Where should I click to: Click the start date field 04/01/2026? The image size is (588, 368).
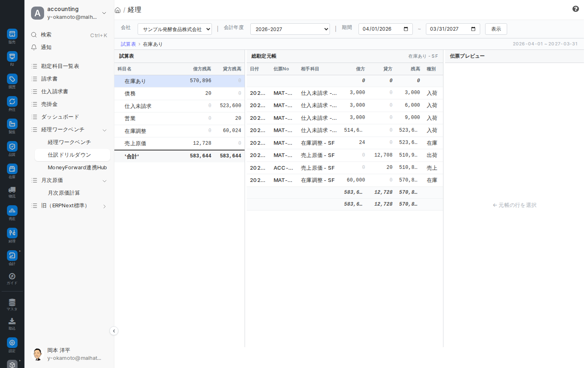[385, 29]
